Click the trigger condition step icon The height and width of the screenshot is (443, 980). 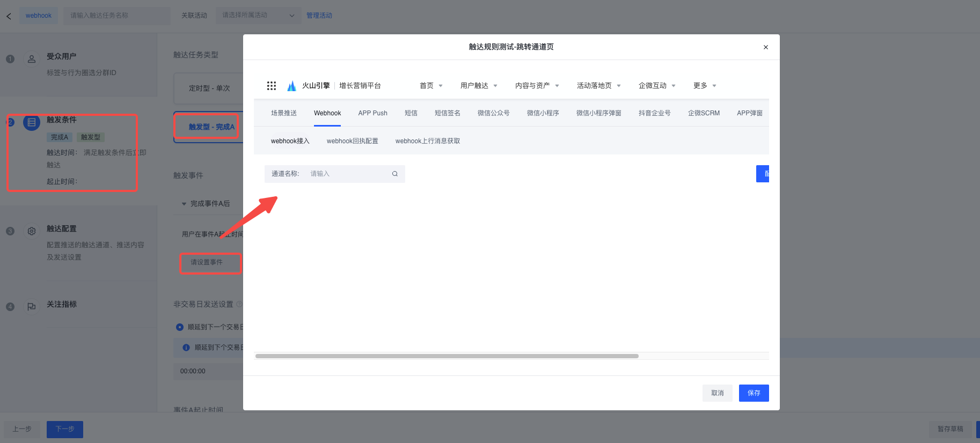click(x=32, y=123)
